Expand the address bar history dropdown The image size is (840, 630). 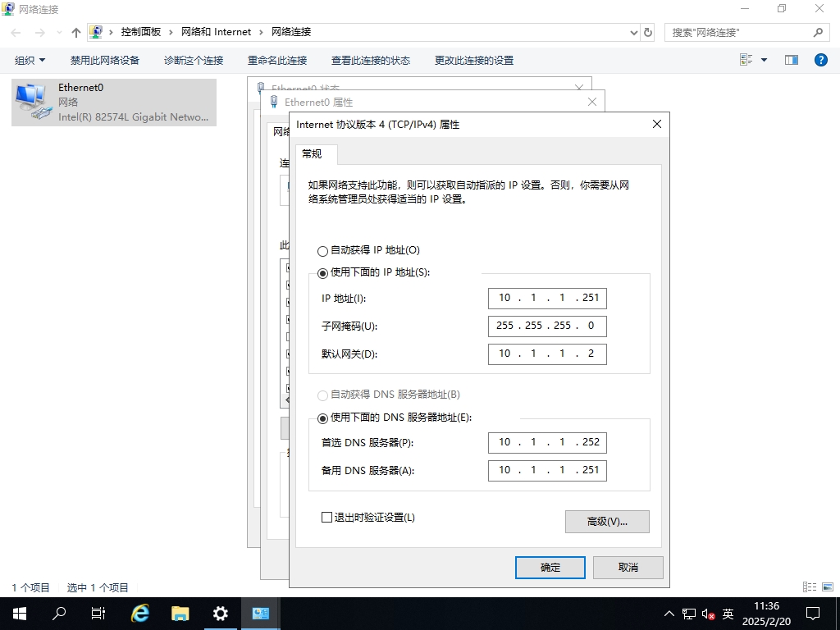click(633, 32)
